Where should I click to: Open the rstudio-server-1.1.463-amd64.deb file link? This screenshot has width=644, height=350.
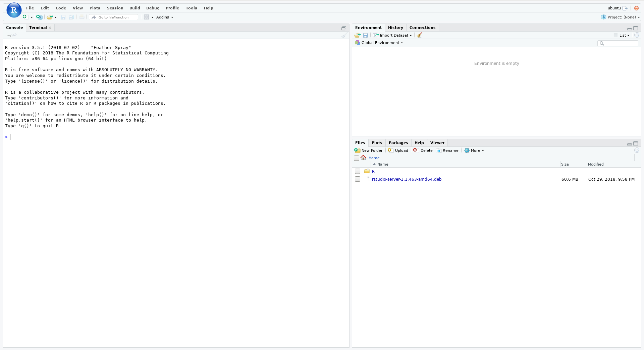[x=407, y=179]
